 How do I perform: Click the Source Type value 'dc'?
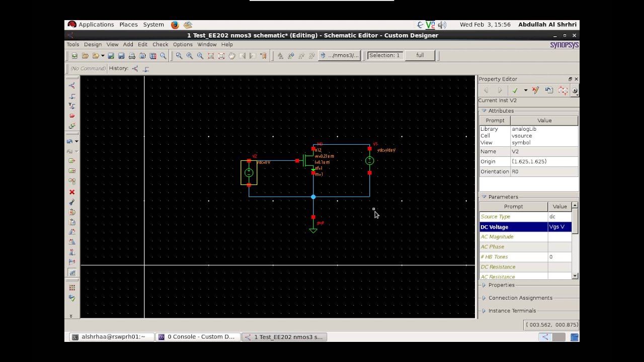pyautogui.click(x=559, y=217)
